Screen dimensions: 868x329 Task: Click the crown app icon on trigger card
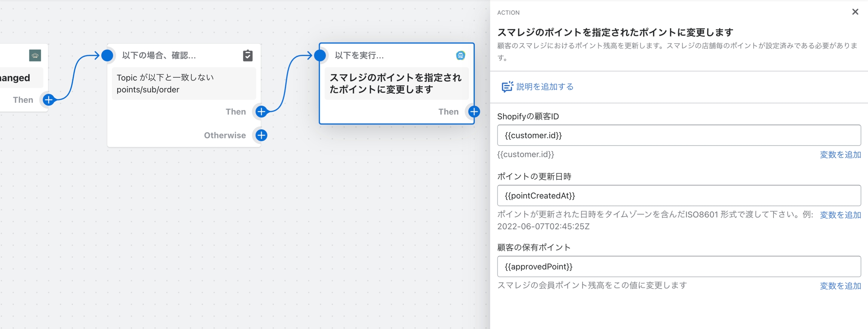coord(35,55)
